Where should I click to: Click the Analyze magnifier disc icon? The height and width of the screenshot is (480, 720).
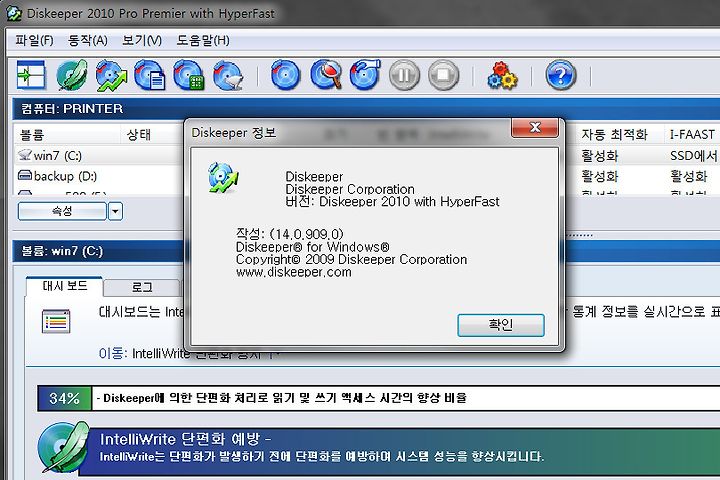326,75
